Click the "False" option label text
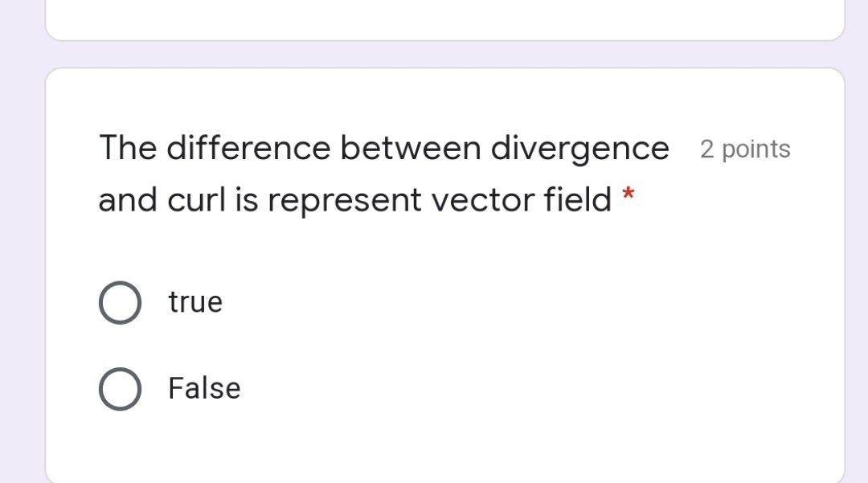 (204, 388)
